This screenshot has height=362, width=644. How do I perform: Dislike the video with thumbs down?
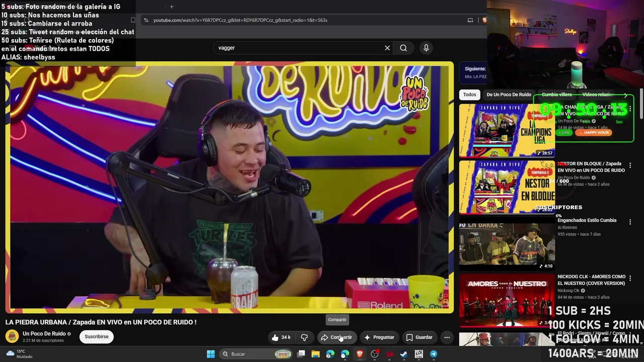[x=304, y=337]
